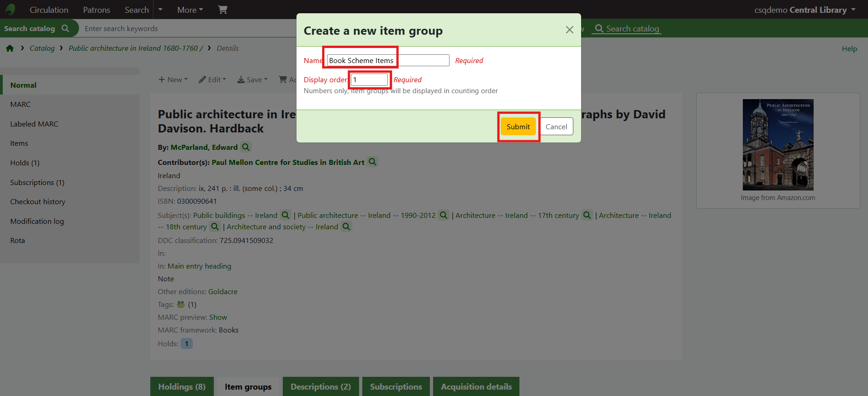The height and width of the screenshot is (396, 868).
Task: Click magnifier after 18th century subject
Action: tap(215, 227)
